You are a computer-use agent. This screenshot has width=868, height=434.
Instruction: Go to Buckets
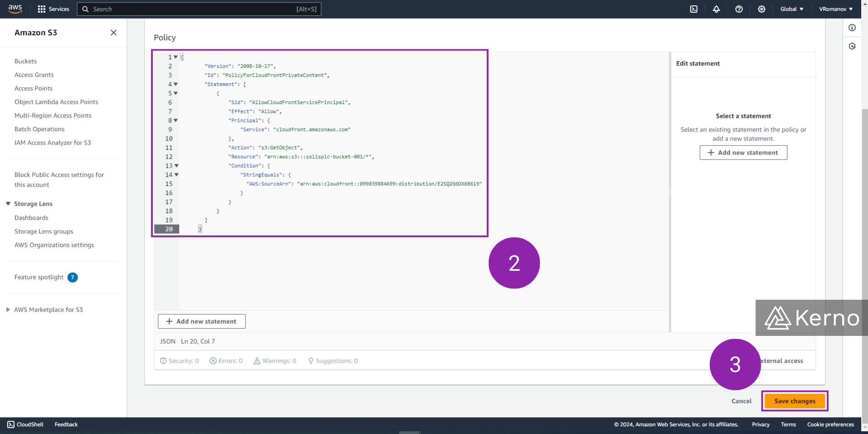click(25, 61)
